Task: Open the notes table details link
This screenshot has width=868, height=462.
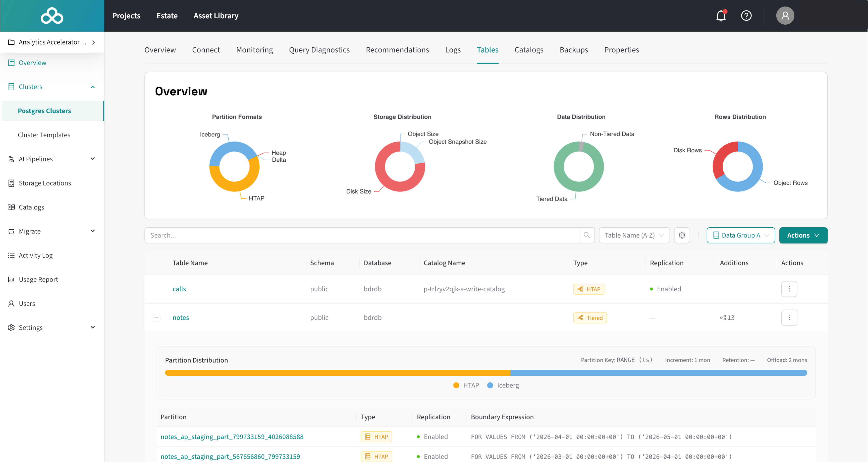Action: tap(181, 317)
